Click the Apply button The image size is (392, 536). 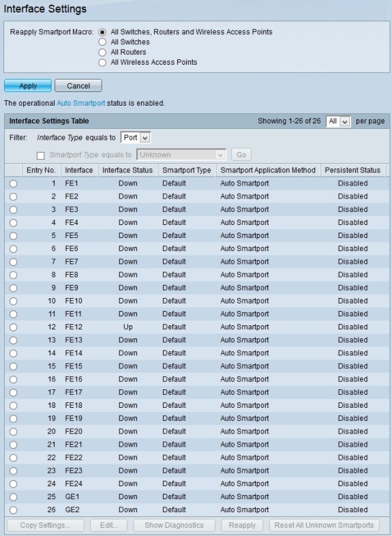tap(28, 86)
